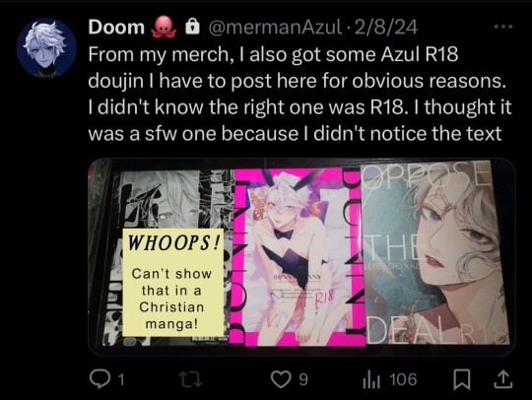Click the repost arrows icon

click(x=191, y=379)
